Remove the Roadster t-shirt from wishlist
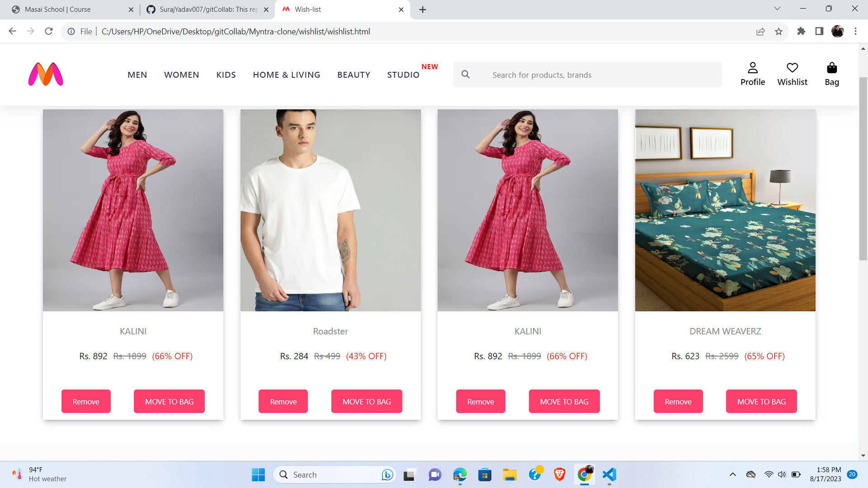868x488 pixels. click(x=283, y=401)
